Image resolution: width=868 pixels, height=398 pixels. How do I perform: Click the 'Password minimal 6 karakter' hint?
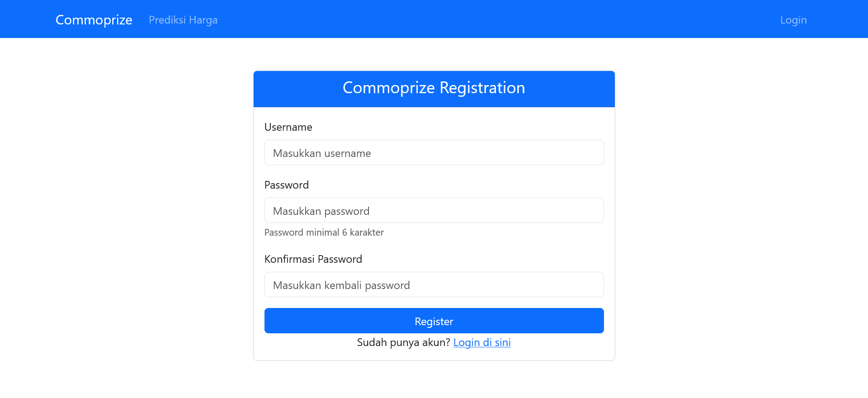click(x=324, y=232)
